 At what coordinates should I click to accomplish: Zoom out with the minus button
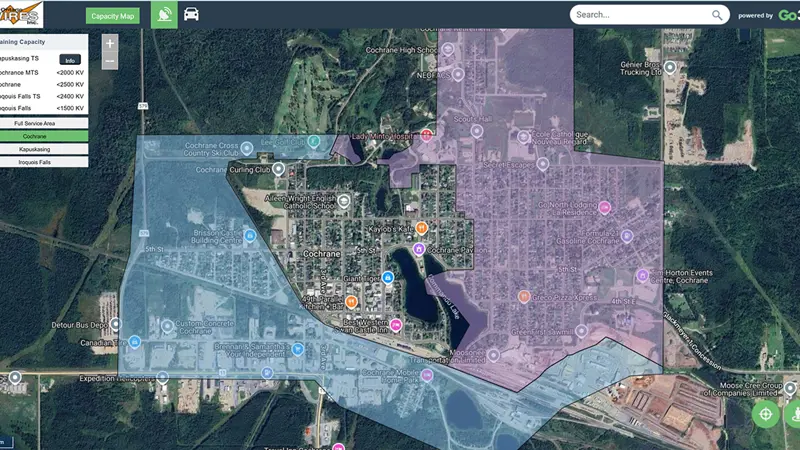[110, 62]
